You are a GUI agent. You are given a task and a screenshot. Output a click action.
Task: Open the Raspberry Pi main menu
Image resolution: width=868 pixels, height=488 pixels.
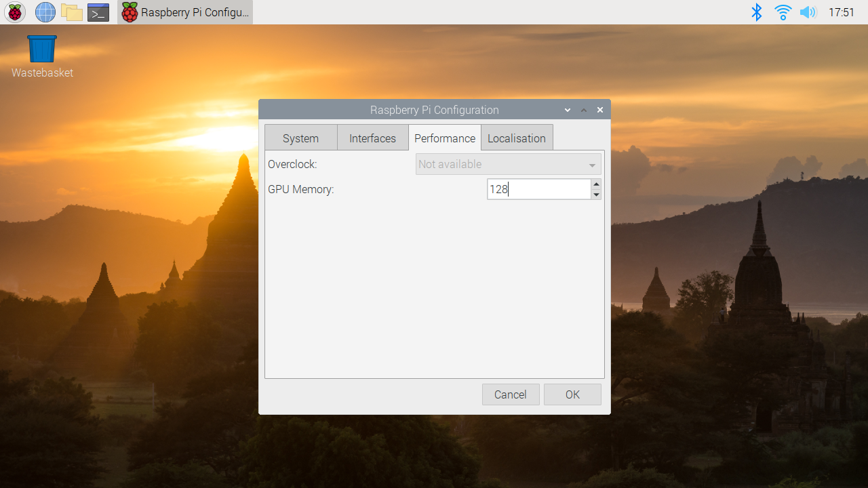15,12
